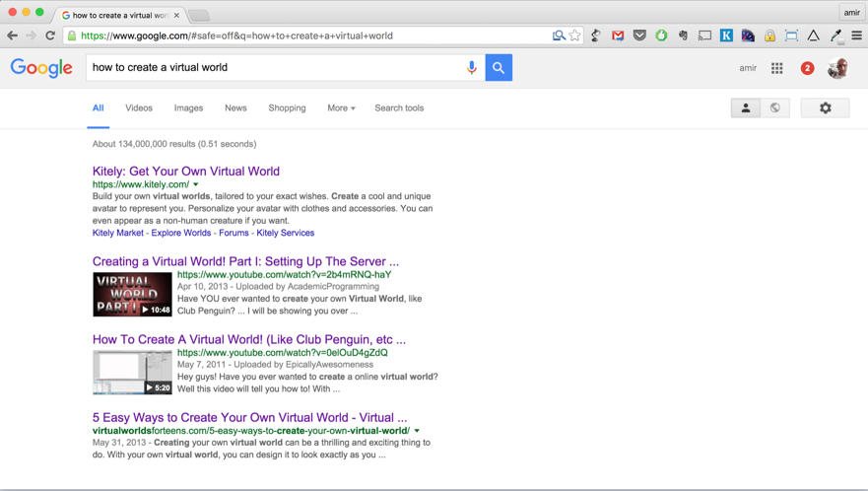Open the Gmail extension icon
Viewport: 868px width, 491px height.
point(618,35)
